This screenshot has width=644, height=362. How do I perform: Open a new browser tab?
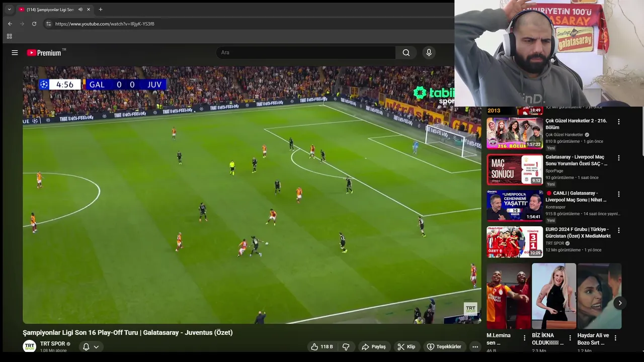pos(100,10)
